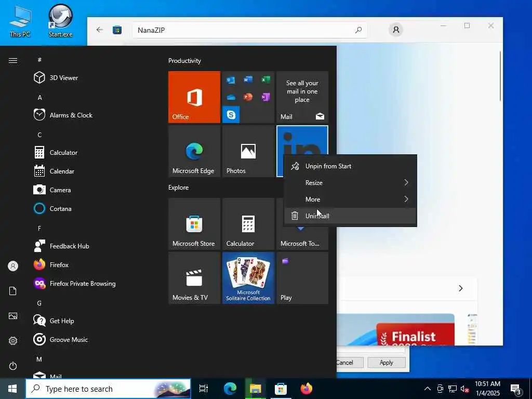Screen dimensions: 532x399
Task: Click the Explore group header
Action: point(179,187)
